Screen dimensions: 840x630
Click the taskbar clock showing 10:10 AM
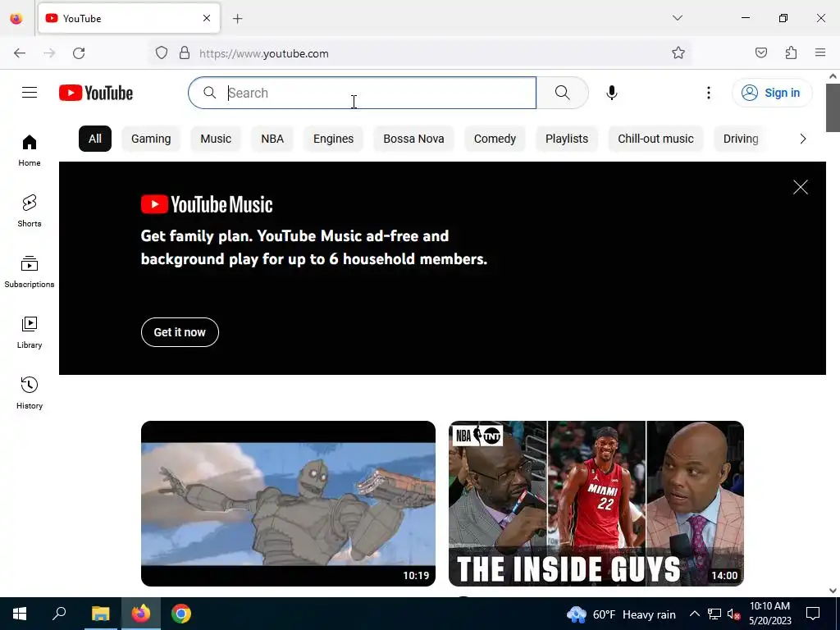click(x=769, y=614)
